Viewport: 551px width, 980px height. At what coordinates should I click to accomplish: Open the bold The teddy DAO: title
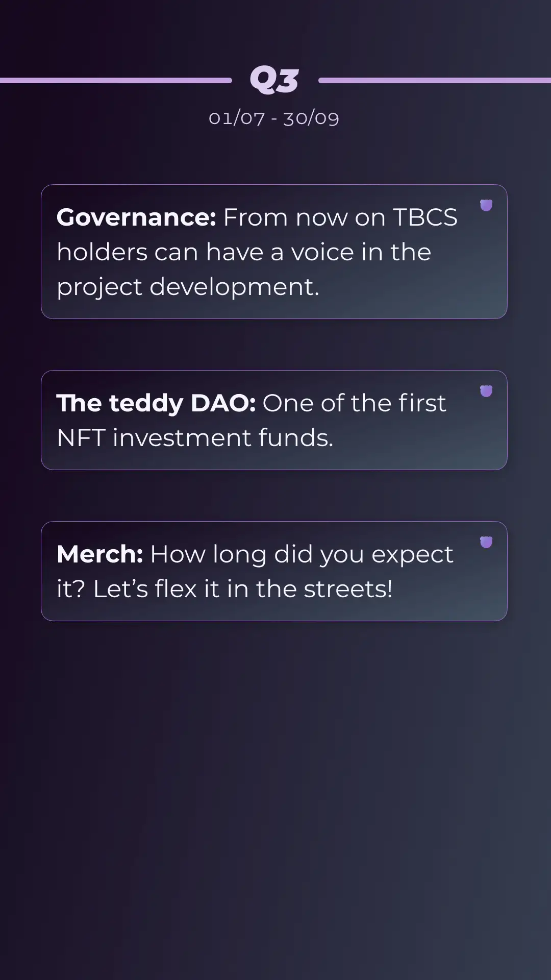[156, 403]
